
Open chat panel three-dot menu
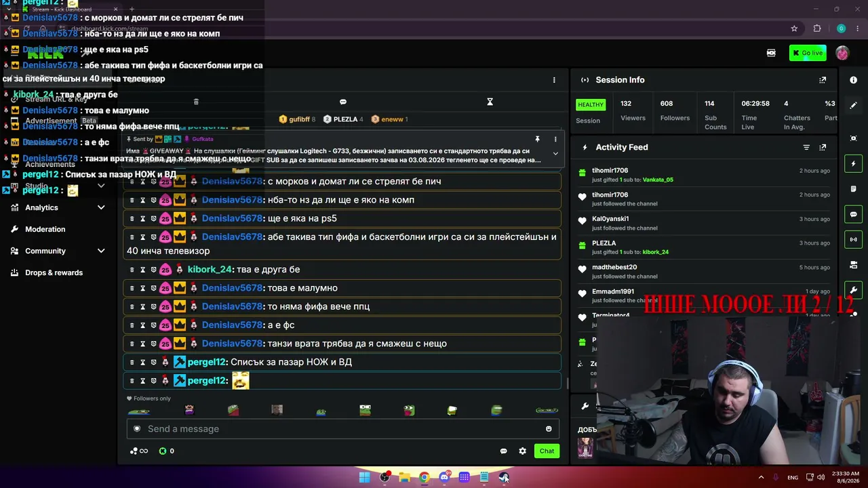pos(554,80)
